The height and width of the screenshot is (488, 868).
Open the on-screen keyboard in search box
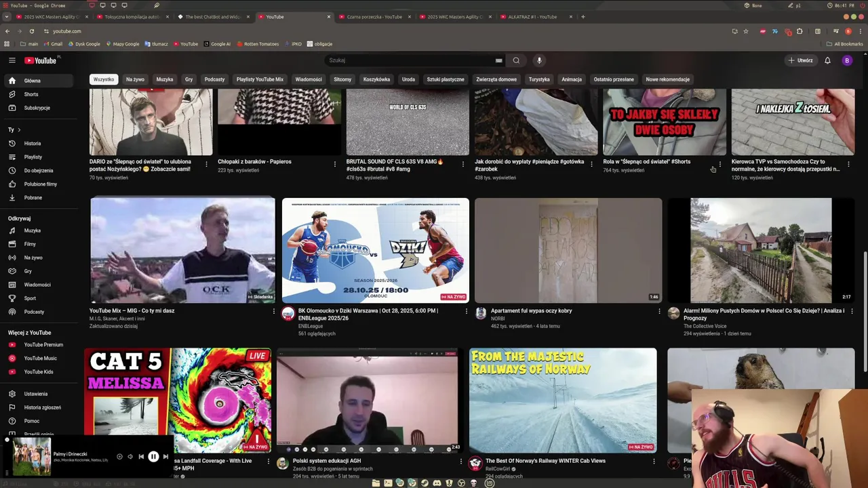click(x=499, y=60)
